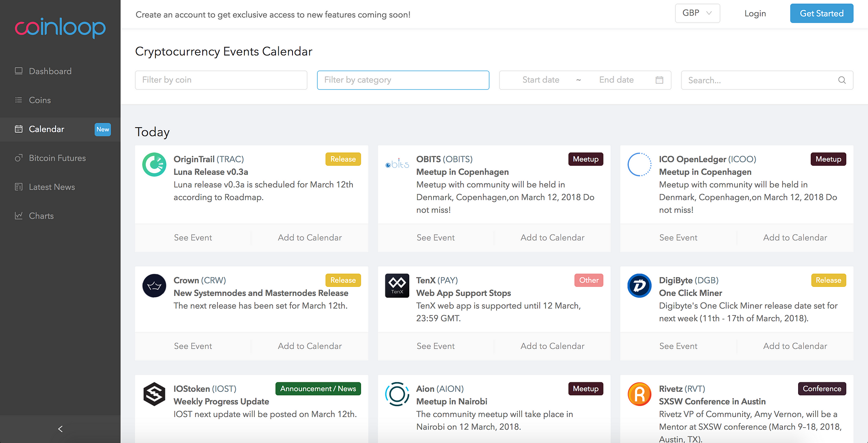Viewport: 868px width, 443px height.
Task: See Event for Crown Systemnodes Release
Action: (193, 346)
